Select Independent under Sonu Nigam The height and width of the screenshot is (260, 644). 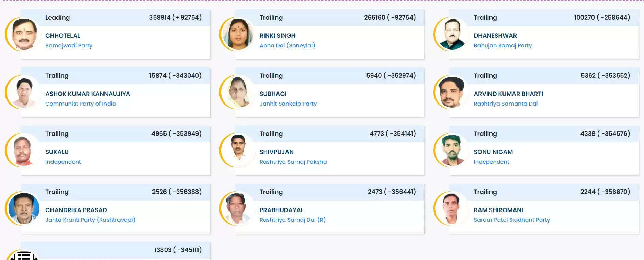[492, 162]
